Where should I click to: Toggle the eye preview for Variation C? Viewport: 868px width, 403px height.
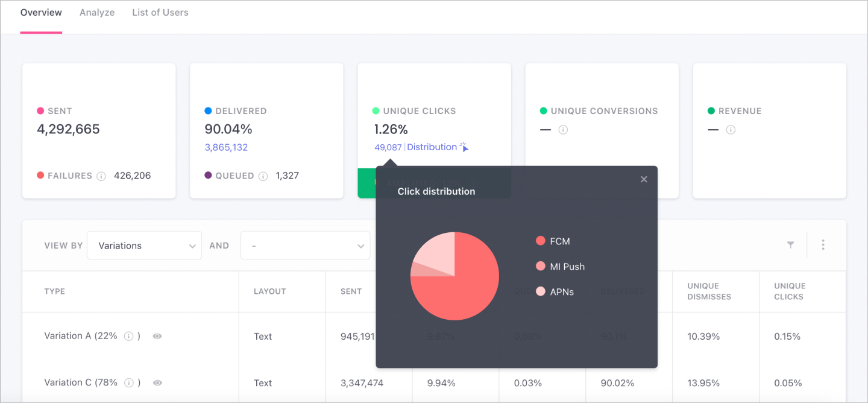click(x=157, y=383)
